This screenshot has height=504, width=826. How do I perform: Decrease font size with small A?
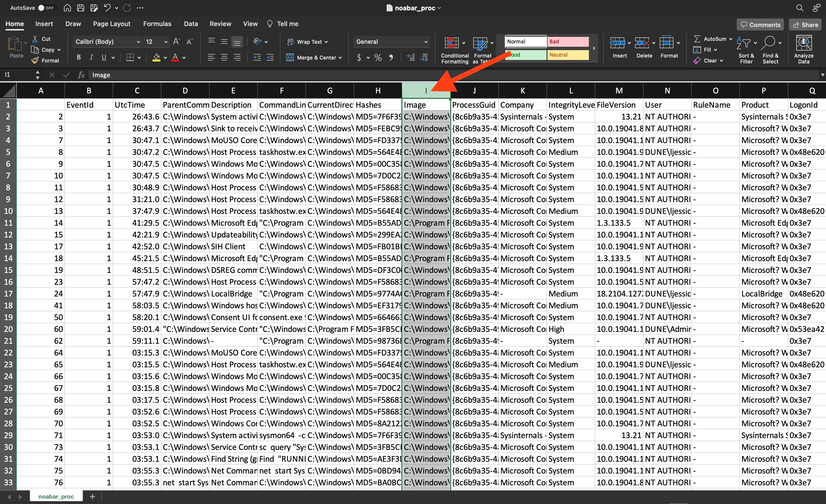pyautogui.click(x=190, y=42)
